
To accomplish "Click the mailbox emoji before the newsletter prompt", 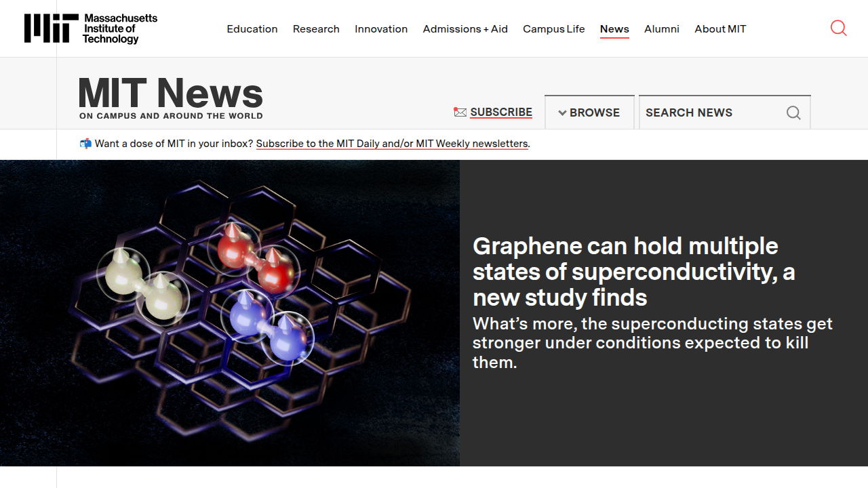I will pos(85,144).
